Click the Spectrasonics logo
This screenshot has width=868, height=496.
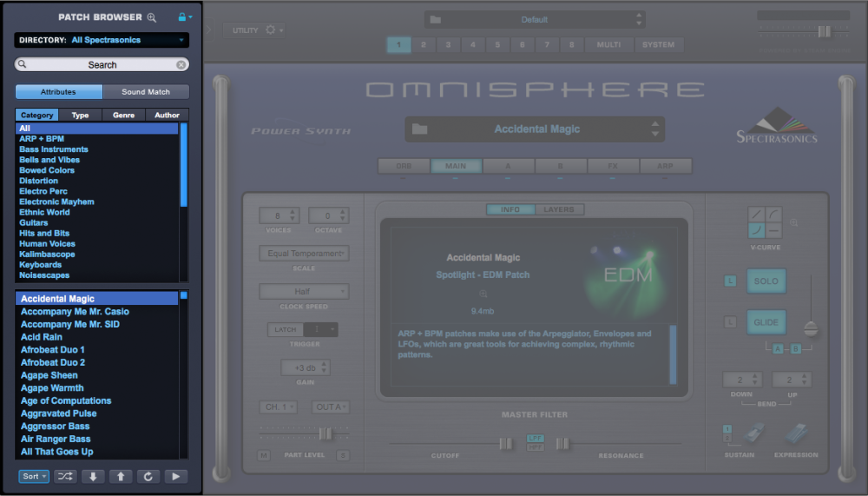pos(777,126)
